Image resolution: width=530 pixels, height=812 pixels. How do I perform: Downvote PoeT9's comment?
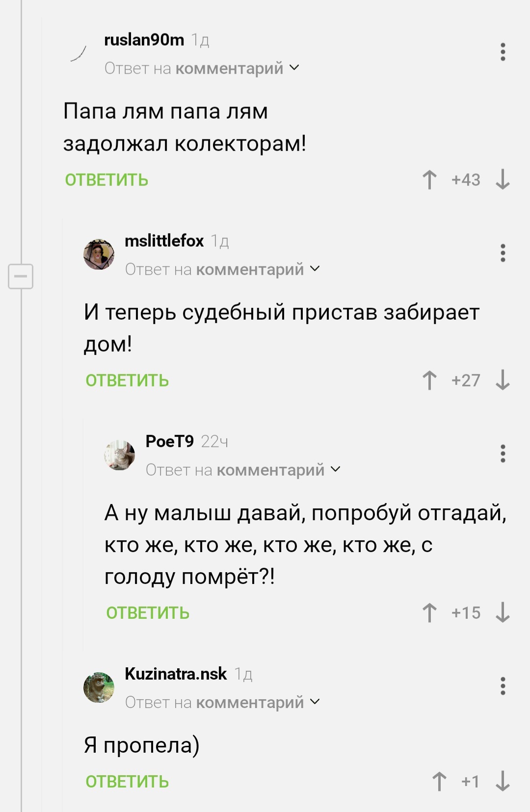click(503, 613)
